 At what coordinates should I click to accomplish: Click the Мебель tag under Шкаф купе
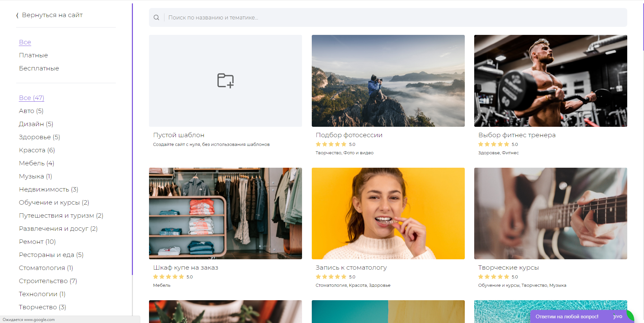pyautogui.click(x=162, y=285)
